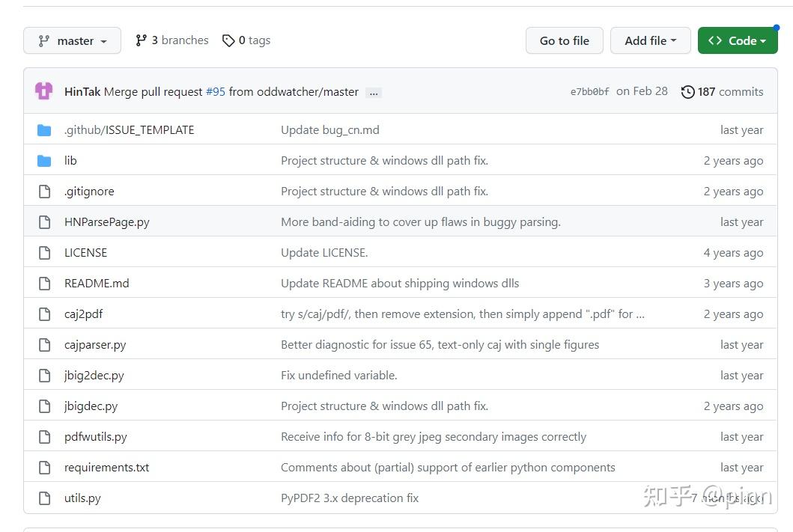Click the file icon beside jbigdec.py
This screenshot has height=532, width=793.
click(x=44, y=406)
